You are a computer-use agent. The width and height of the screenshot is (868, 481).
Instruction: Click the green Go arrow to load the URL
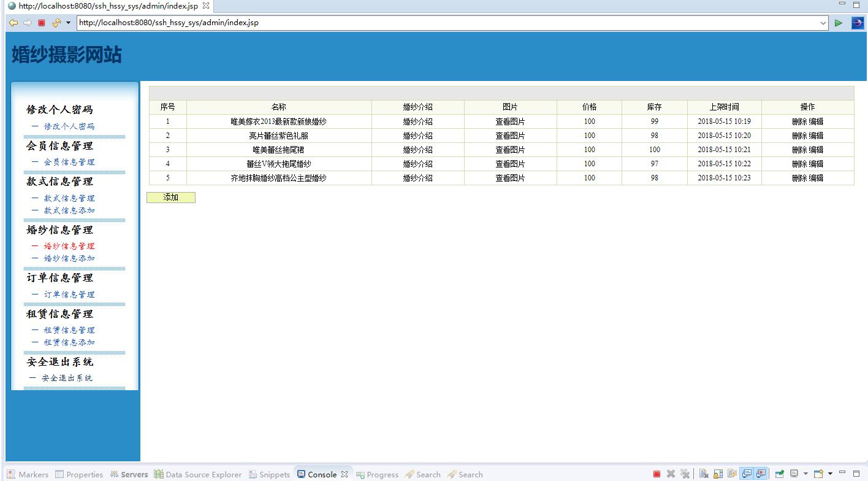(x=839, y=22)
